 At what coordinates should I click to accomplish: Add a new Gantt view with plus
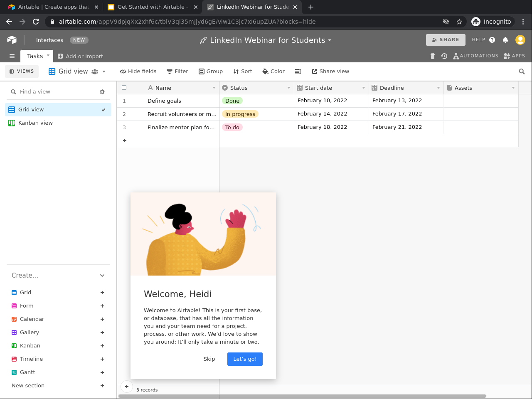click(x=102, y=372)
